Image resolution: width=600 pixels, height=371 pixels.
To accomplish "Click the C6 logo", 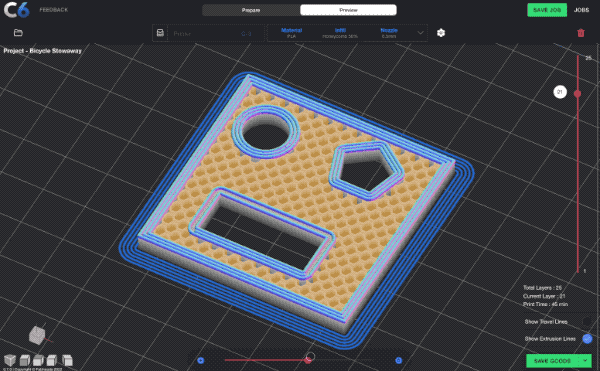I will point(16,10).
